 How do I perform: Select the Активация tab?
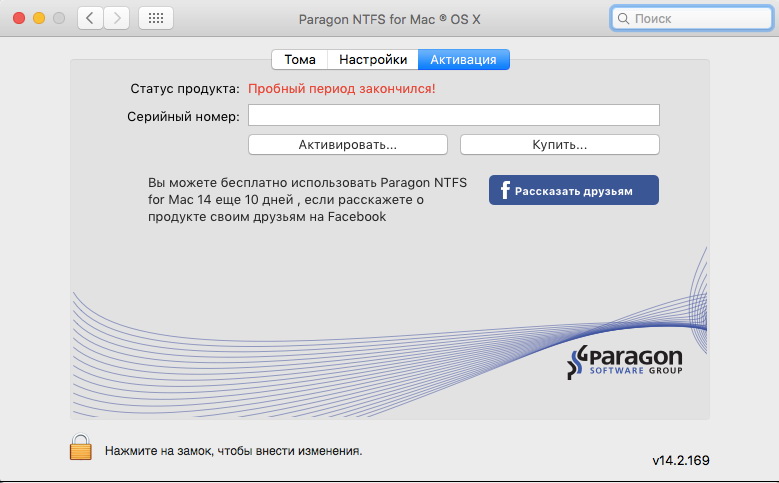click(463, 60)
